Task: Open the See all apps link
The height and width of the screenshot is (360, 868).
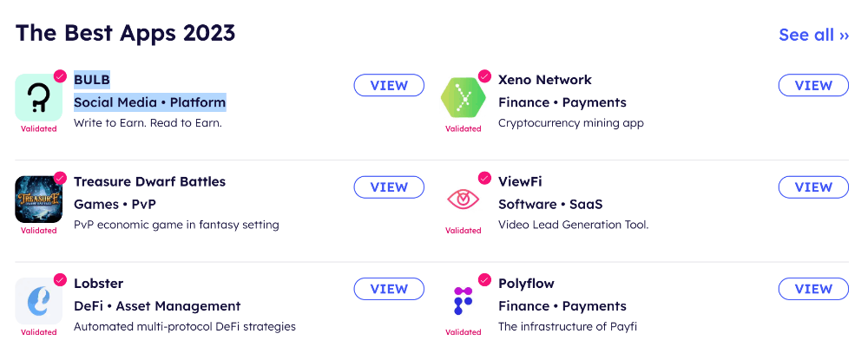Action: coord(814,35)
